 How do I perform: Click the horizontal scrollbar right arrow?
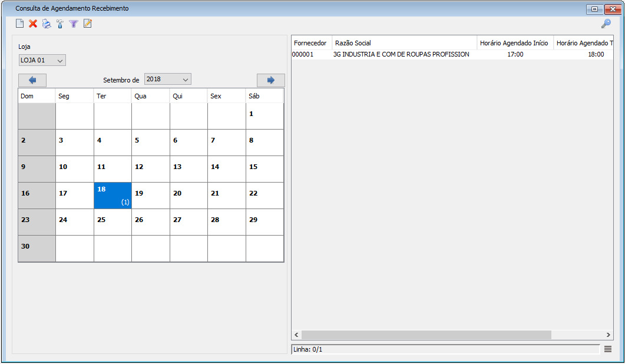609,335
